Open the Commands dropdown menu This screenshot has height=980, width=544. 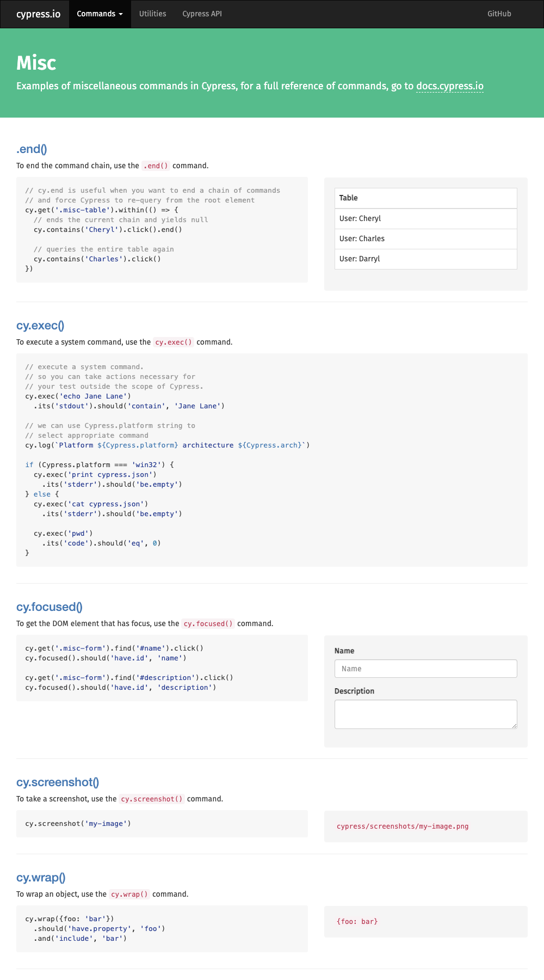click(100, 14)
